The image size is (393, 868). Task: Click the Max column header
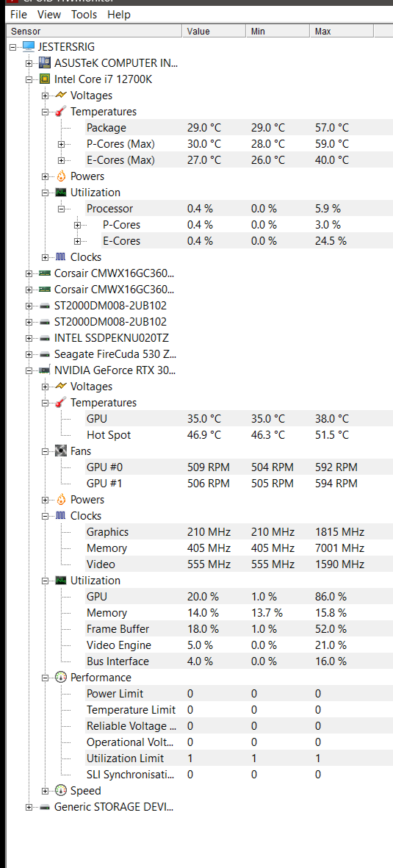pos(342,32)
